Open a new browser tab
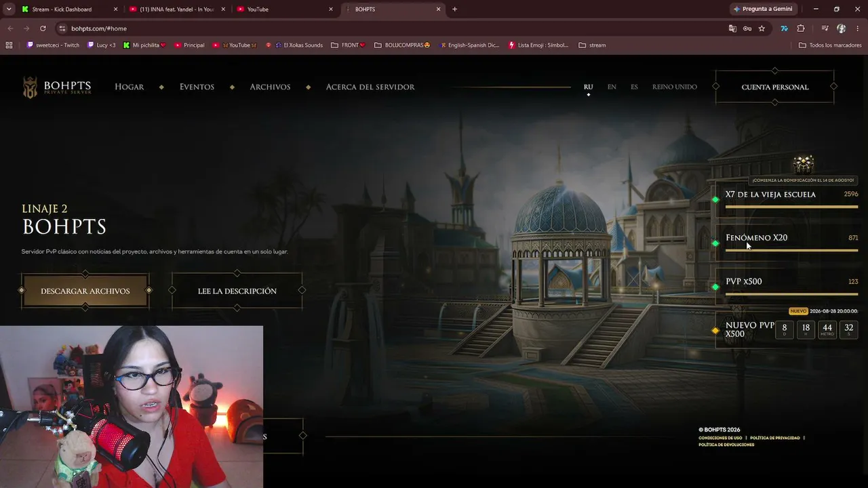The image size is (868, 488). coord(454,9)
